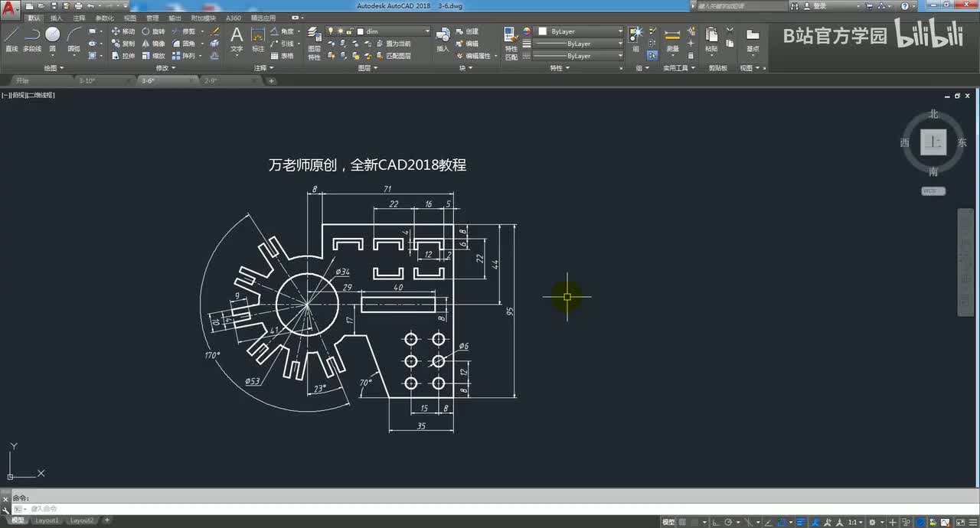The width and height of the screenshot is (980, 528).
Task: Open the annotation scale 1:1 dropdown
Action: [x=855, y=521]
